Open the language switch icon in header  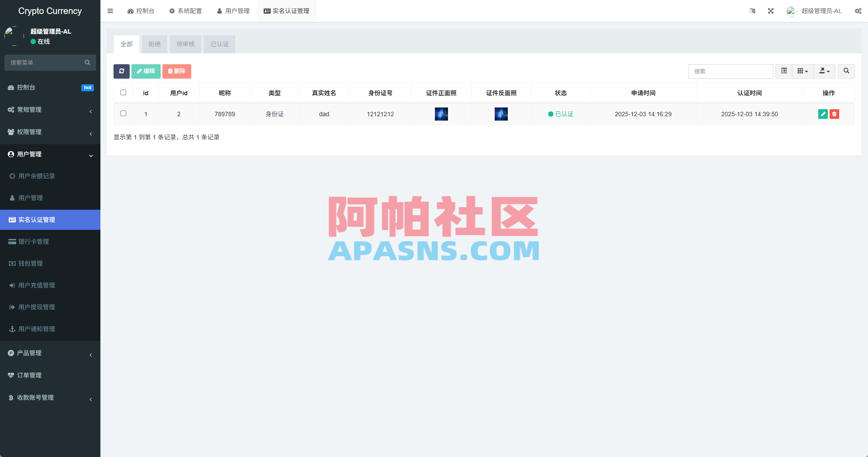pos(752,11)
